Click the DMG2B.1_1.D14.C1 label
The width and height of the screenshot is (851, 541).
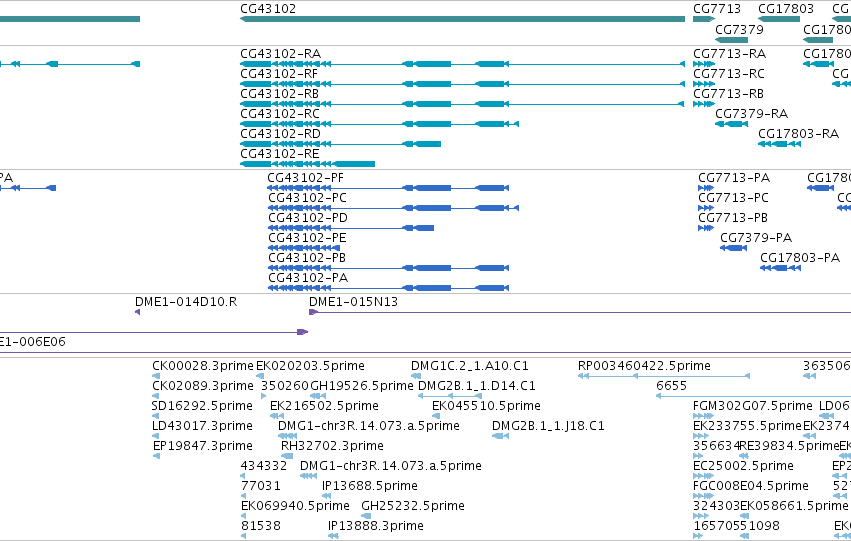(477, 386)
